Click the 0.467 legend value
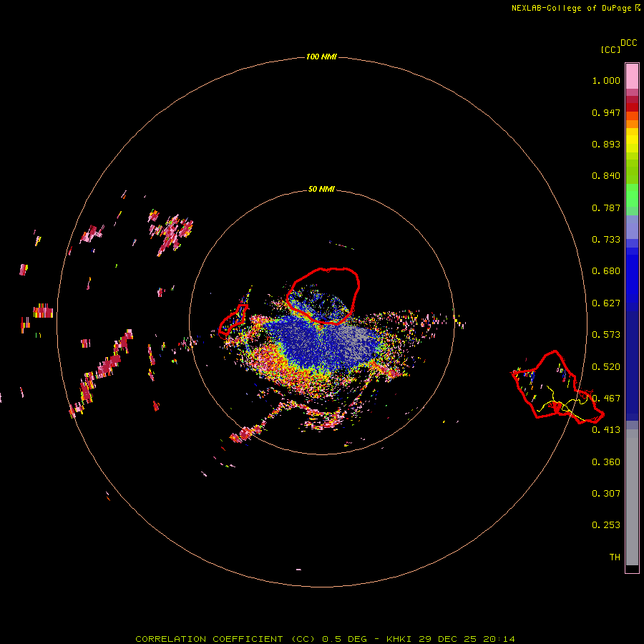 [x=606, y=399]
